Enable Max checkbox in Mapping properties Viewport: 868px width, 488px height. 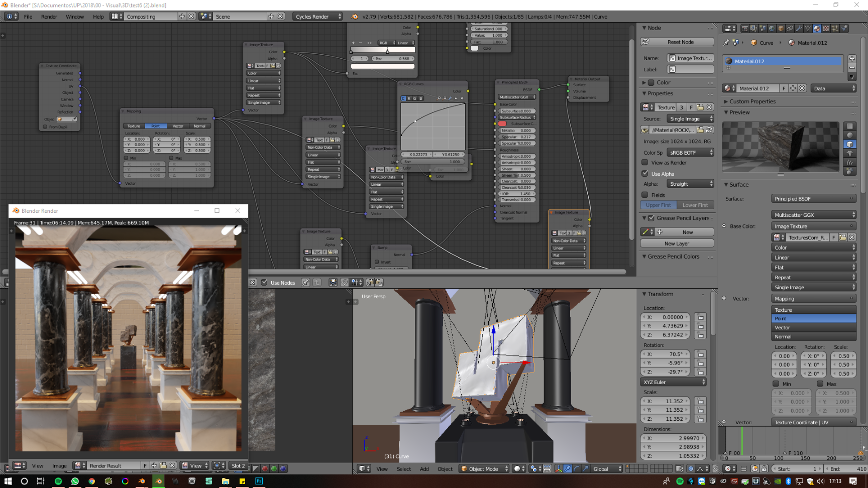point(820,384)
